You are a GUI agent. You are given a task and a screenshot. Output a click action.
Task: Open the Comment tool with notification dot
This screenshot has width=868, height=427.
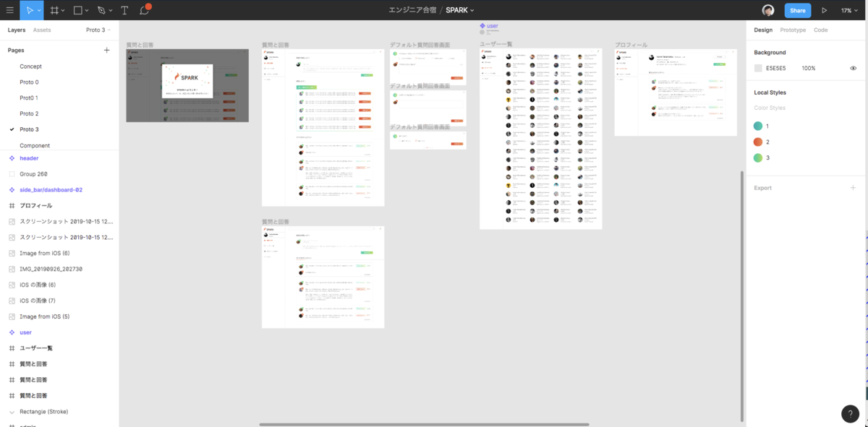(x=145, y=9)
